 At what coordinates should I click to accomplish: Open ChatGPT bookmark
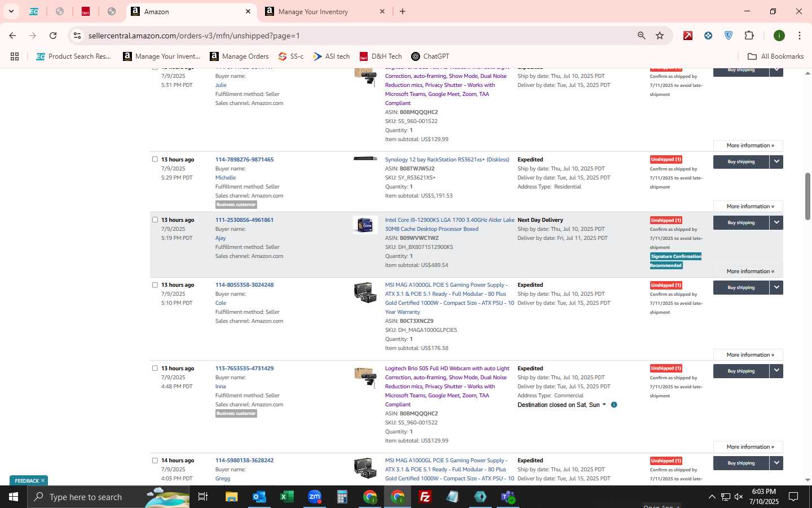click(x=430, y=56)
